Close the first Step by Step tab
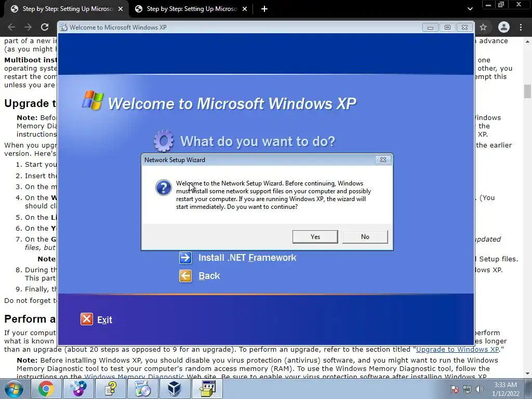This screenshot has height=399, width=532. [x=121, y=9]
